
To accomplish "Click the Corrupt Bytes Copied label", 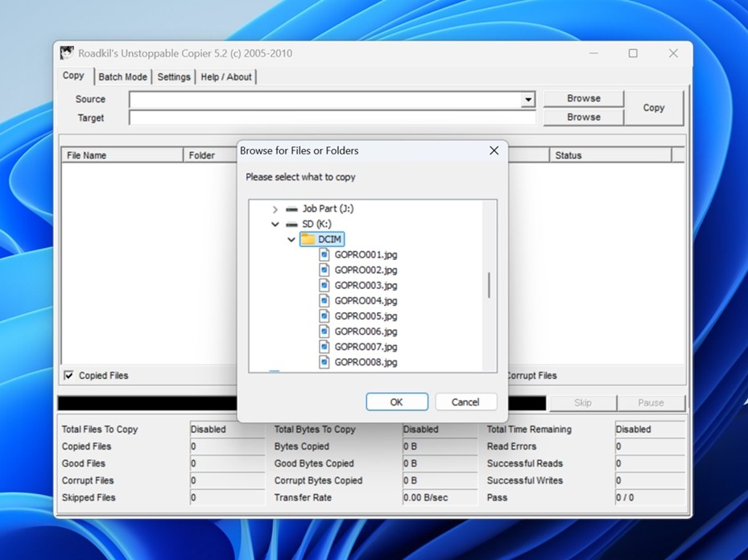I will pyautogui.click(x=318, y=480).
